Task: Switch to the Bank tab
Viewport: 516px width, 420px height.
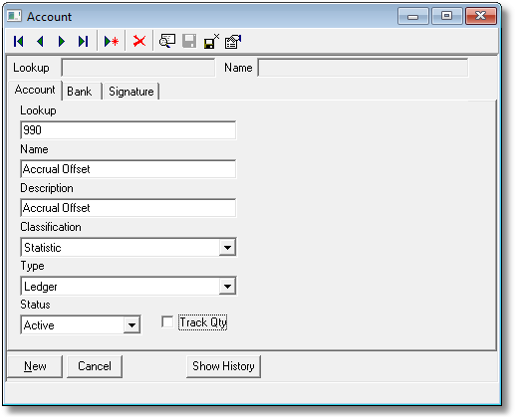Action: (x=80, y=92)
